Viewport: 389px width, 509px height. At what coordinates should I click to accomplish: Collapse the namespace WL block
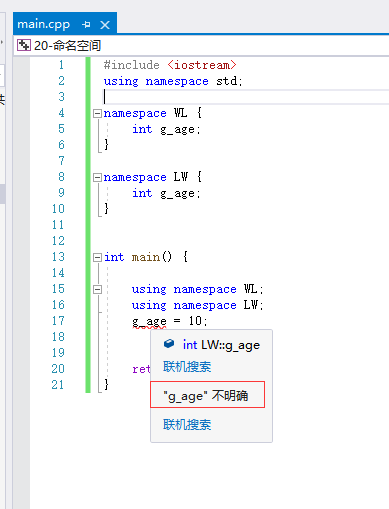pyautogui.click(x=97, y=114)
